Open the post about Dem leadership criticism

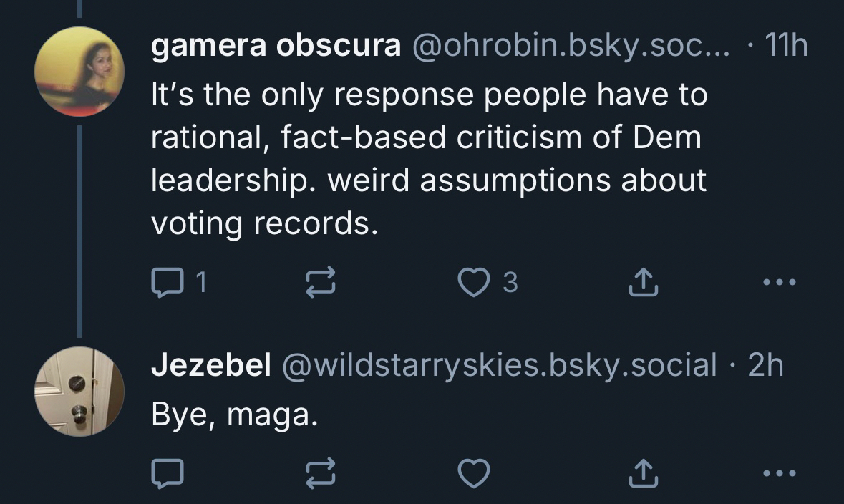click(x=428, y=159)
